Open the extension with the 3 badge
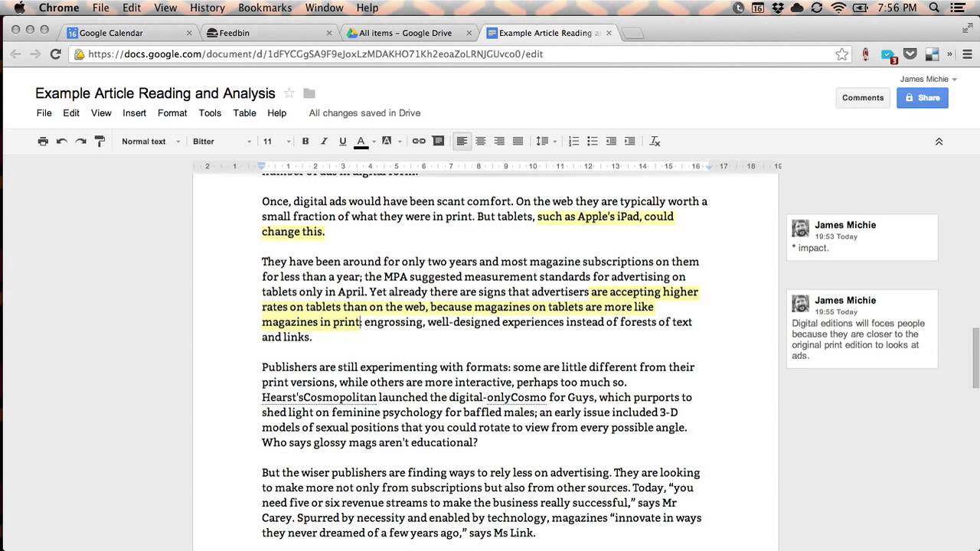 888,55
